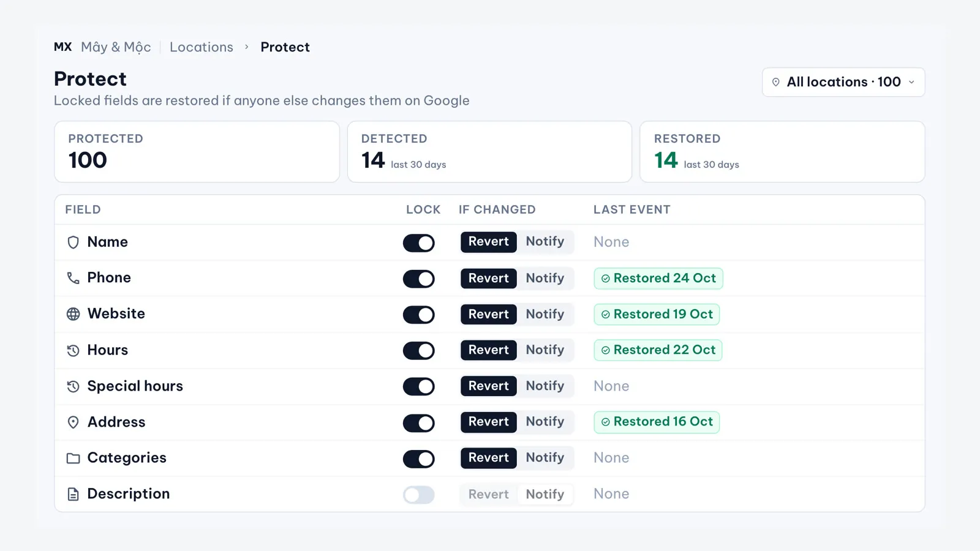
Task: Set Name to Notify if changed
Action: point(545,242)
